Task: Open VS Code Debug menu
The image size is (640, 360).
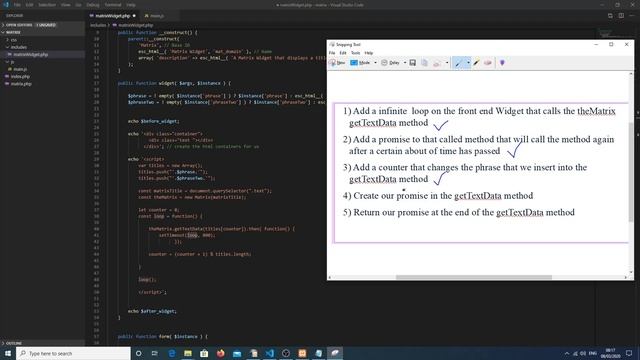Action: point(93,5)
